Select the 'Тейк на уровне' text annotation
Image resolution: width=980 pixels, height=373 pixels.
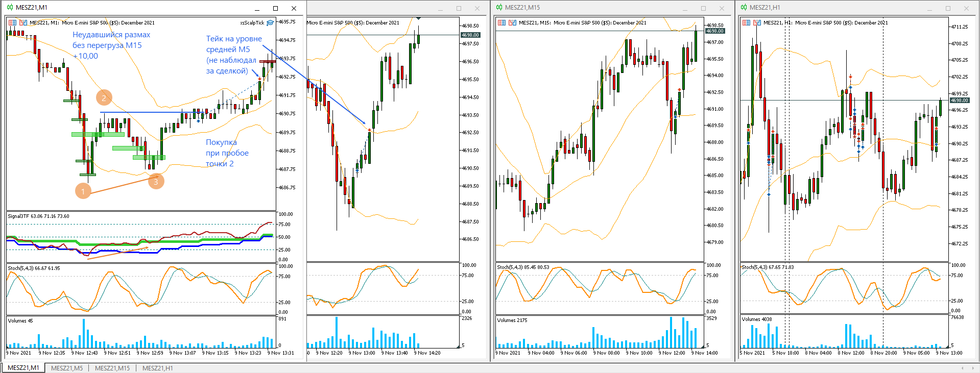pos(234,39)
